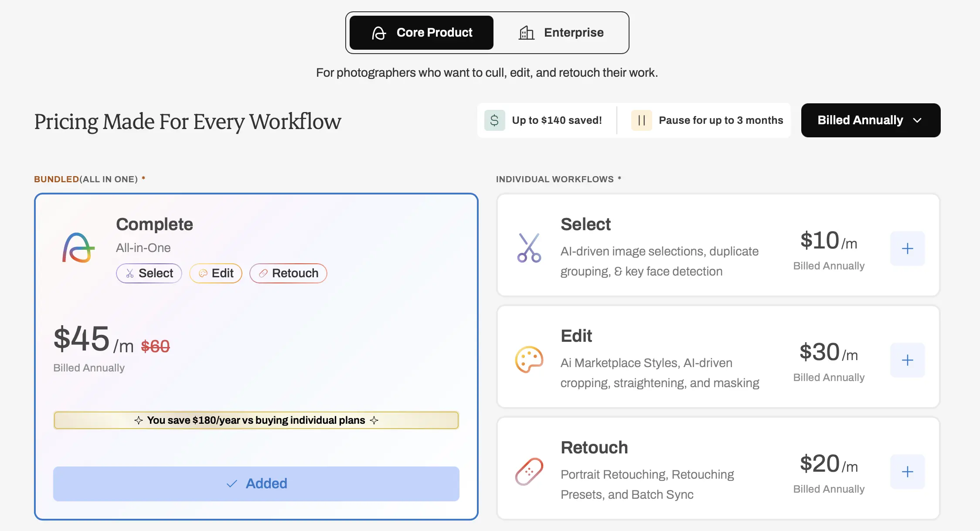Click the chevron arrow on Billed Annually
Image resolution: width=980 pixels, height=531 pixels.
pyautogui.click(x=917, y=120)
